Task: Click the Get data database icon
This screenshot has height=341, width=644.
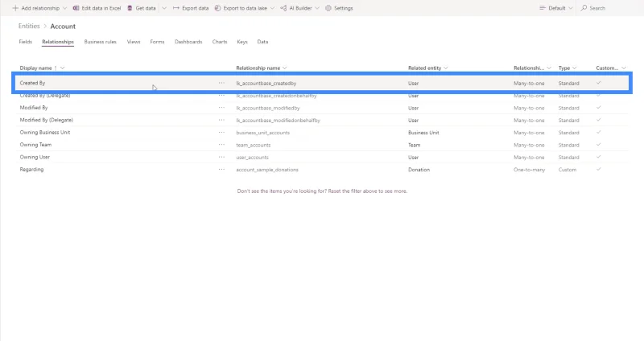Action: [x=130, y=8]
